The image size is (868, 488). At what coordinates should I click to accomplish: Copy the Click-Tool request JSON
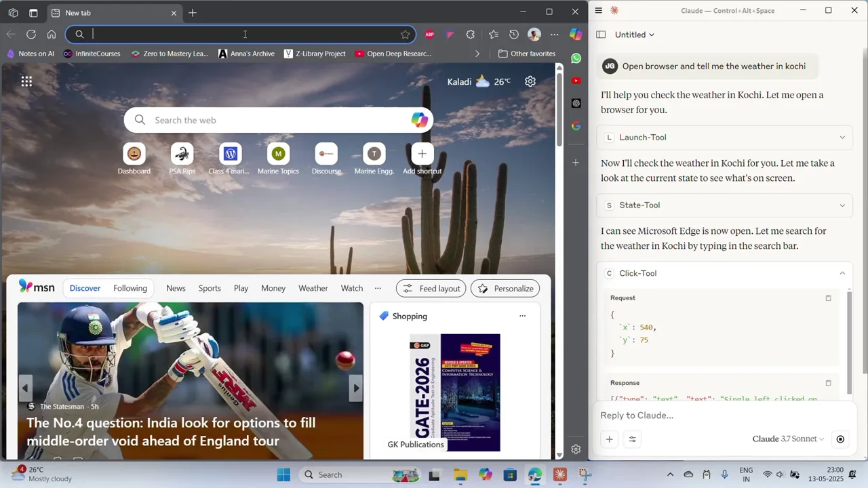pyautogui.click(x=828, y=298)
